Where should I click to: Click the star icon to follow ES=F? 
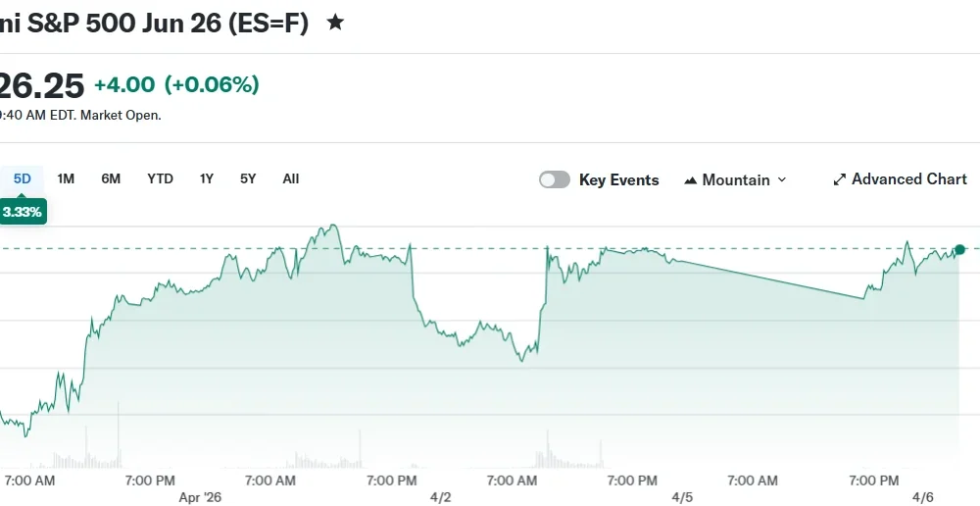(x=335, y=24)
